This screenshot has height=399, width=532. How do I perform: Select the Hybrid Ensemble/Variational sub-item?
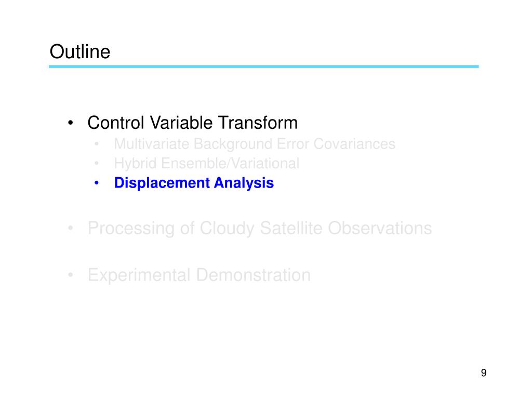pos(207,164)
